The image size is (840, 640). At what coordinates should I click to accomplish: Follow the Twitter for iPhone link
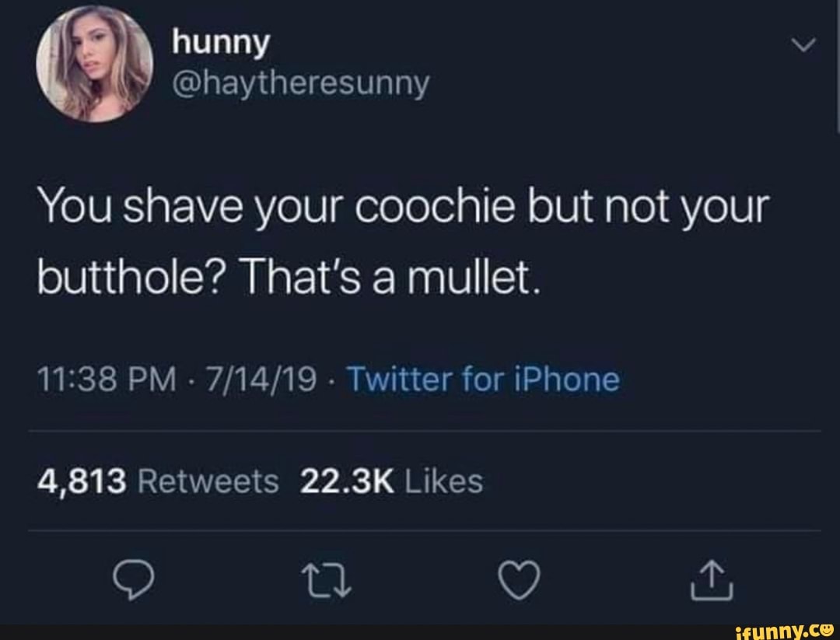tap(483, 379)
